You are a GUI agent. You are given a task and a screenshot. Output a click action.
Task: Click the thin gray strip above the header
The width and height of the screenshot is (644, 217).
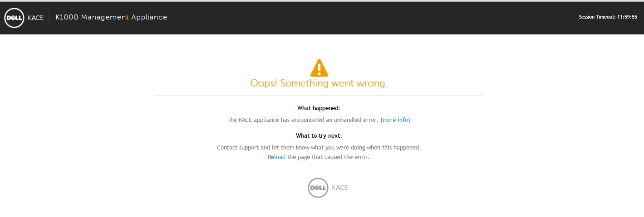(x=322, y=1)
